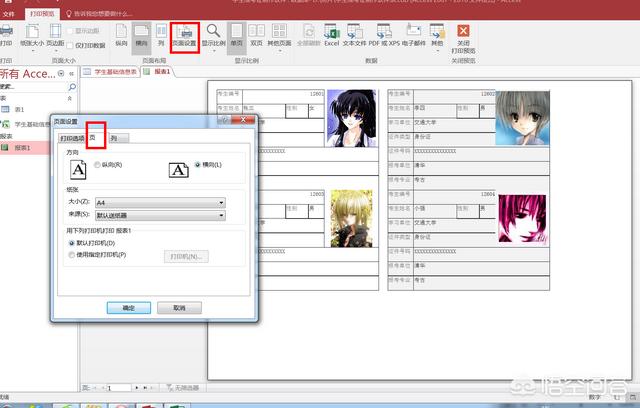
Task: Open Page Setup (页面设置) from ribbon
Action: pos(184,37)
